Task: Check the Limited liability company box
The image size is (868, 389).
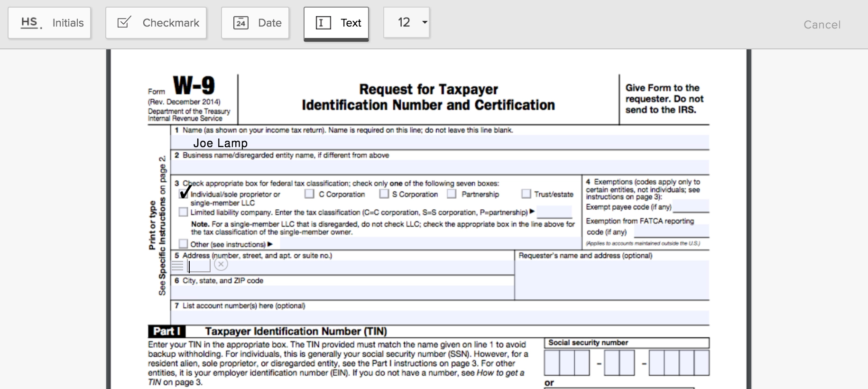Action: point(183,212)
